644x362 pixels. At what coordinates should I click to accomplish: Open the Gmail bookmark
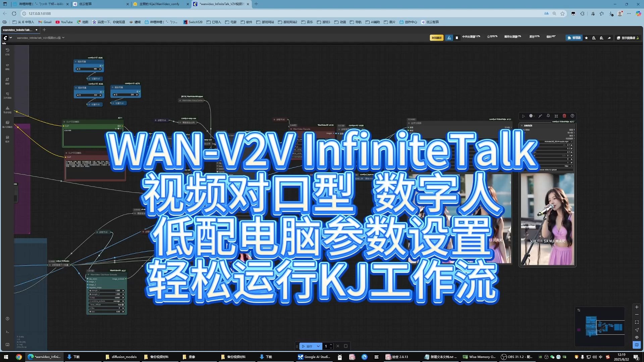(45, 22)
